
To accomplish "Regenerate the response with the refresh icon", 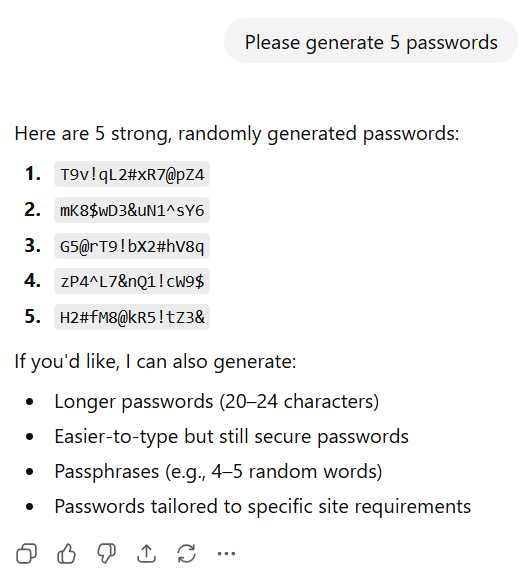I will coord(186,554).
